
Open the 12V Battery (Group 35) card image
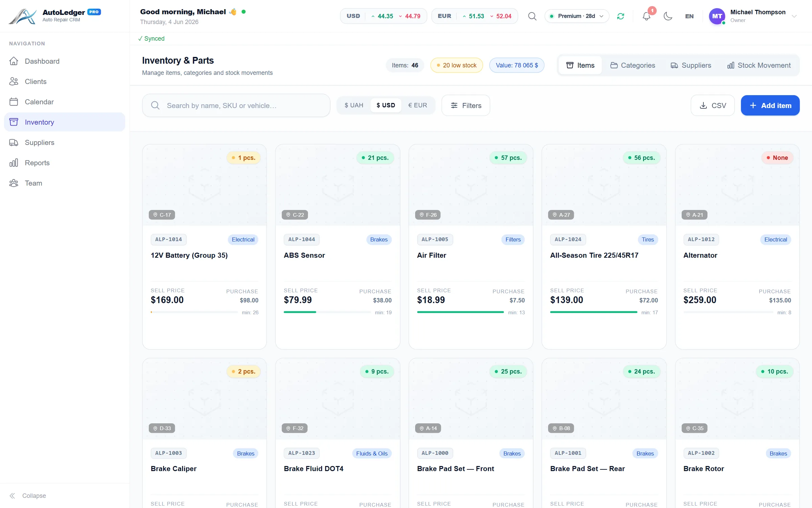click(x=205, y=185)
